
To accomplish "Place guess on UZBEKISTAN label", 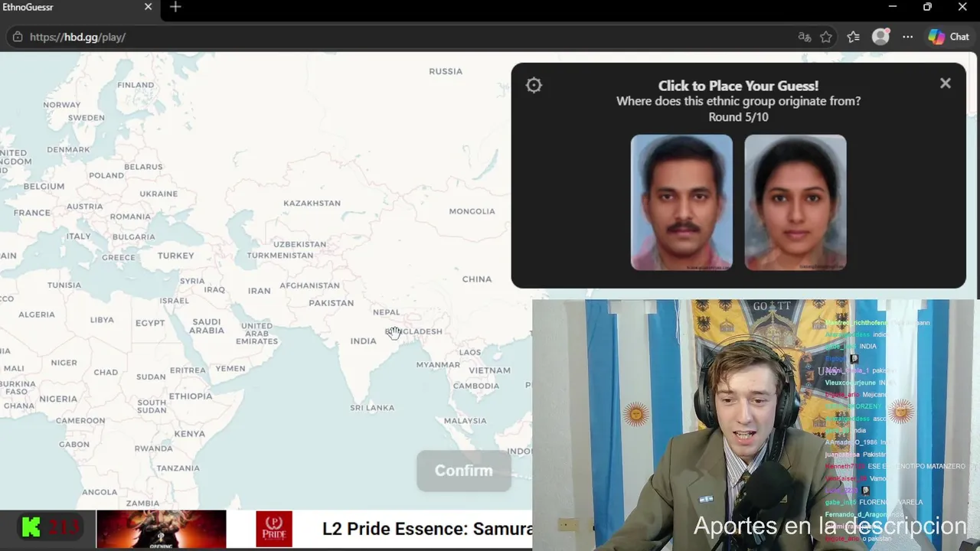I will coord(299,245).
